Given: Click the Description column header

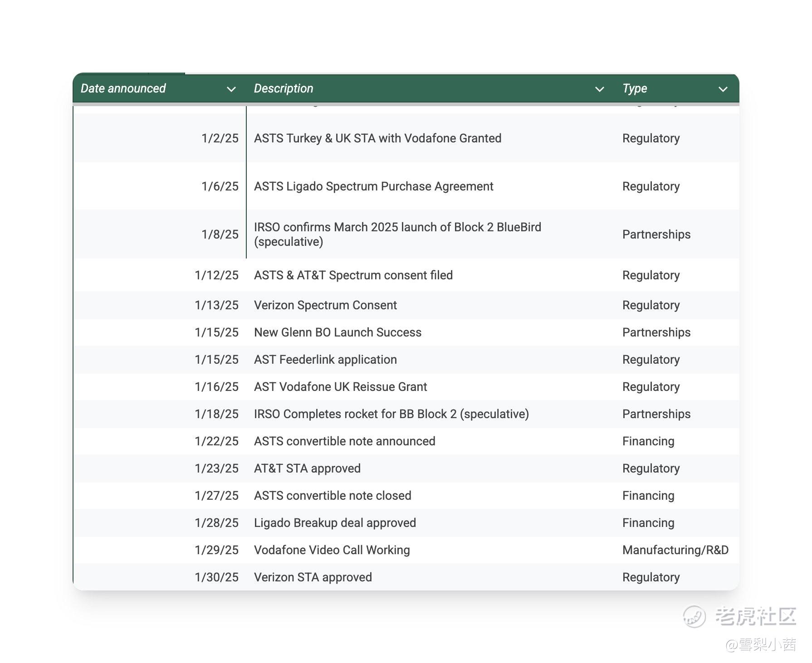Looking at the screenshot, I should (284, 88).
